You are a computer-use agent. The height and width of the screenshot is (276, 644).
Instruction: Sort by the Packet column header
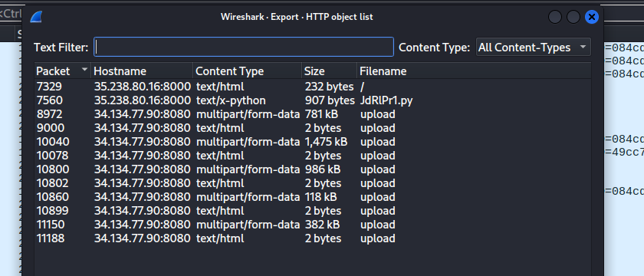(x=62, y=71)
